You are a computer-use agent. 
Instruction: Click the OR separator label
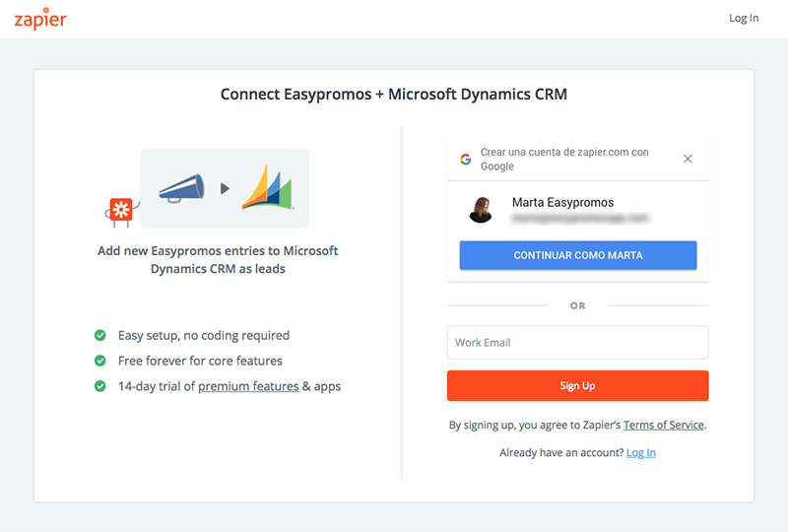coord(577,305)
